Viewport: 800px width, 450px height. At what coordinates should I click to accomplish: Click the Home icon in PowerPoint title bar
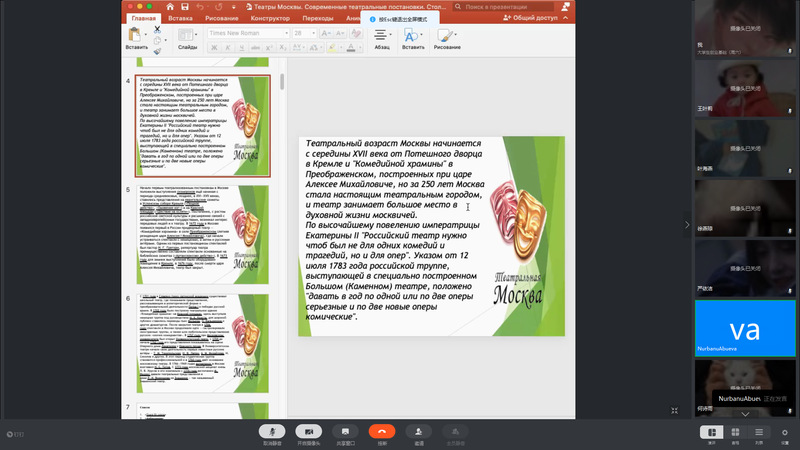click(x=170, y=7)
